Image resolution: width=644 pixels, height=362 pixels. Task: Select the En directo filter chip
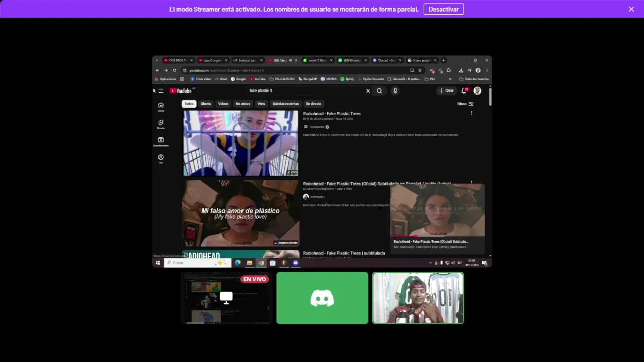(x=314, y=104)
